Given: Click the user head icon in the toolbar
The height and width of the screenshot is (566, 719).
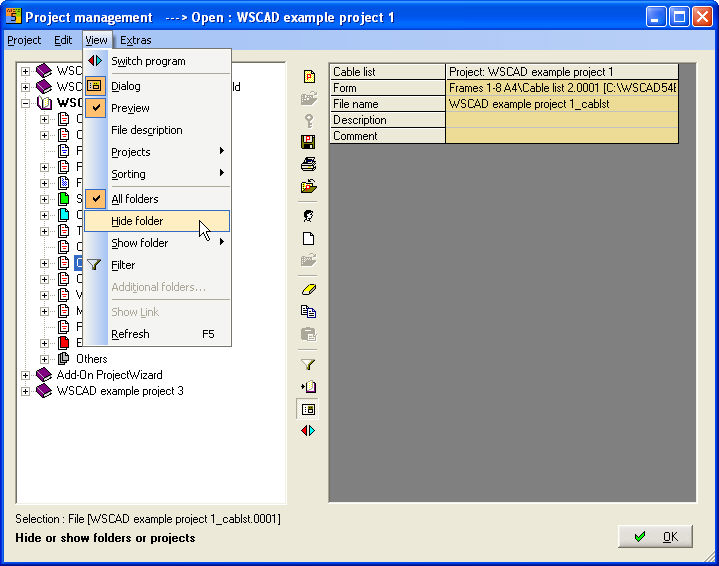Looking at the screenshot, I should point(309,216).
